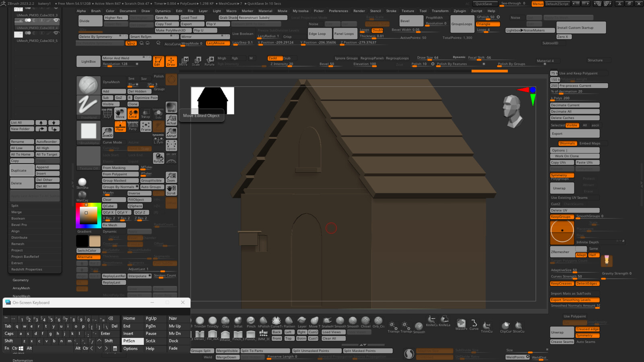
Task: Select the Chisel brush icon
Action: pos(366,322)
